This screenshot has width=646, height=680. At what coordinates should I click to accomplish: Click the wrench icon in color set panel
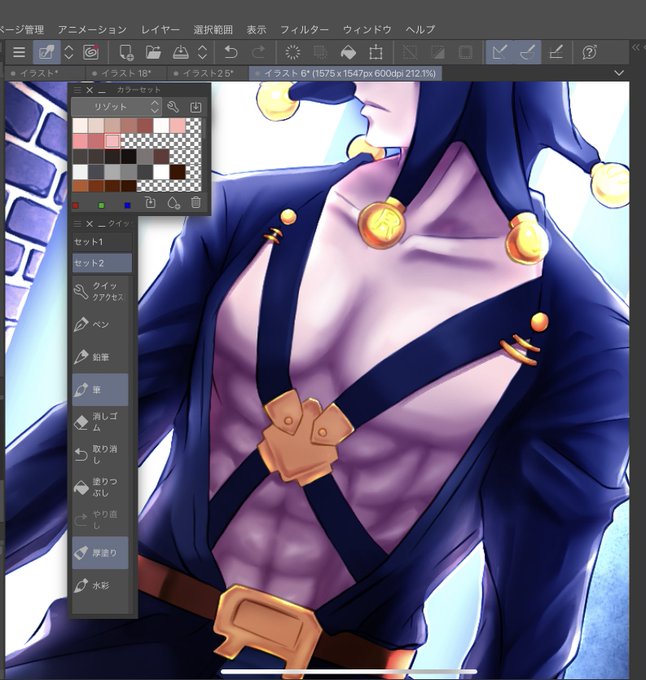click(x=173, y=107)
